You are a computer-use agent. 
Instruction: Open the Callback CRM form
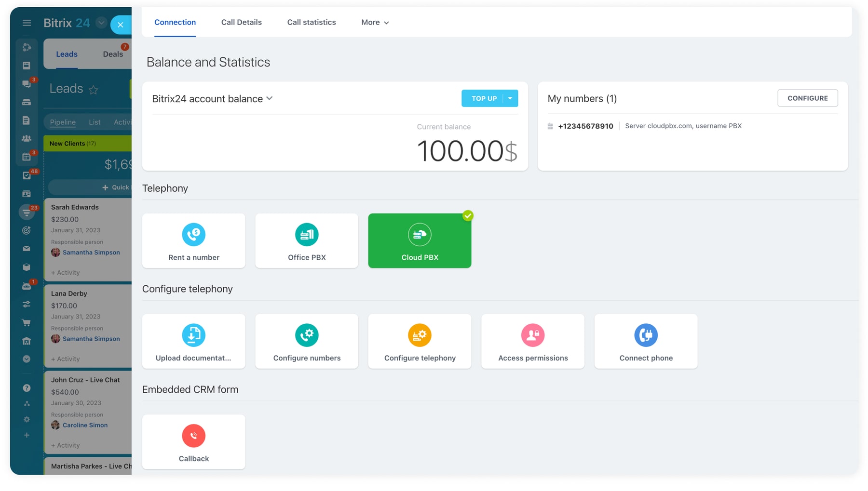(x=193, y=442)
